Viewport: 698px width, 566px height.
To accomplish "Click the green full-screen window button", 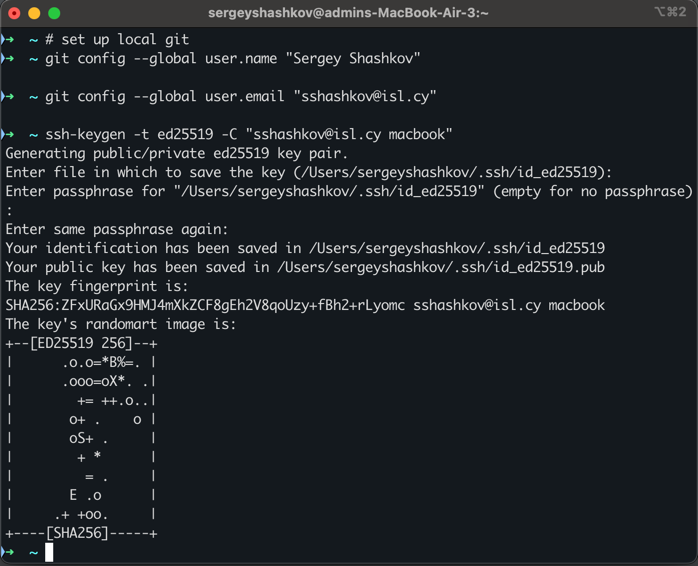I will pyautogui.click(x=53, y=13).
